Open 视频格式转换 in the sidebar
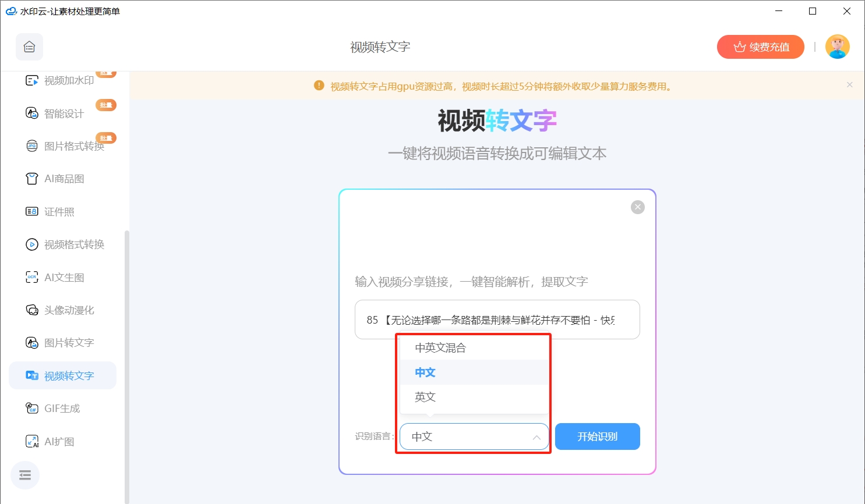The image size is (865, 504). click(74, 244)
